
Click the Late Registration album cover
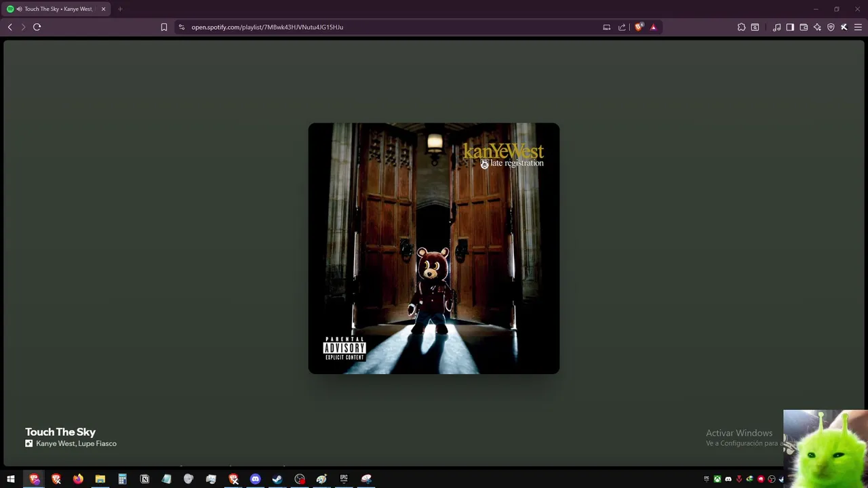[x=434, y=248]
